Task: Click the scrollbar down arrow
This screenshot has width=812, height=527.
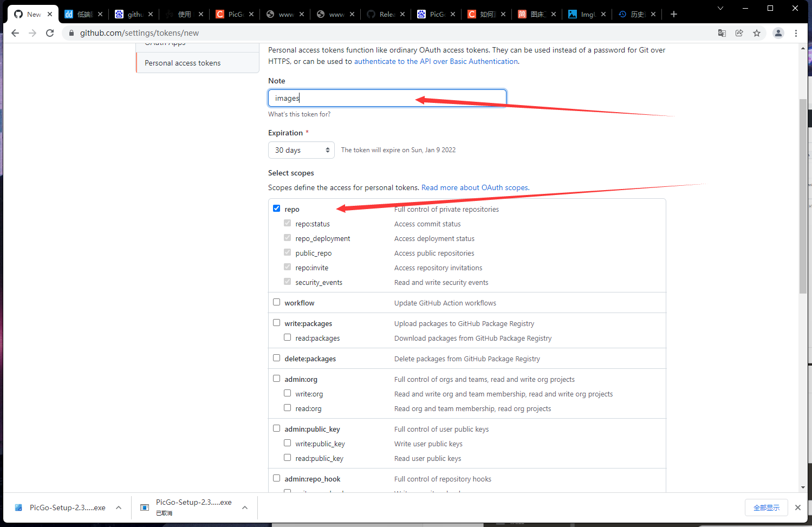Action: 803,487
